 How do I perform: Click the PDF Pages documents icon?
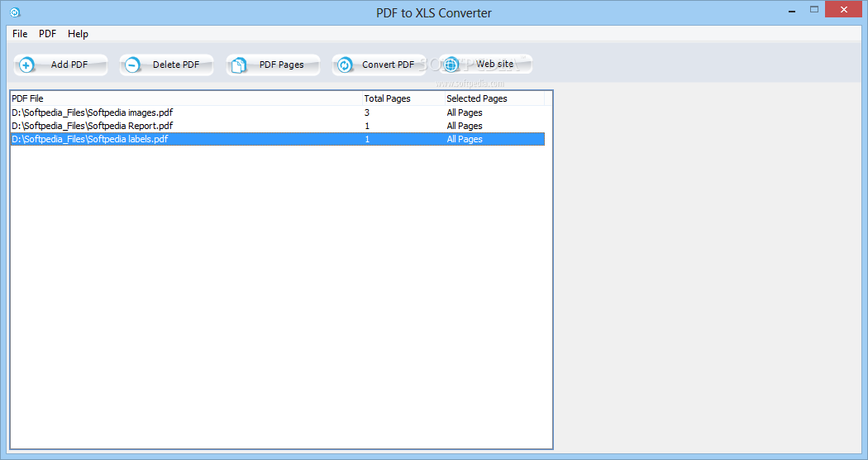click(239, 65)
